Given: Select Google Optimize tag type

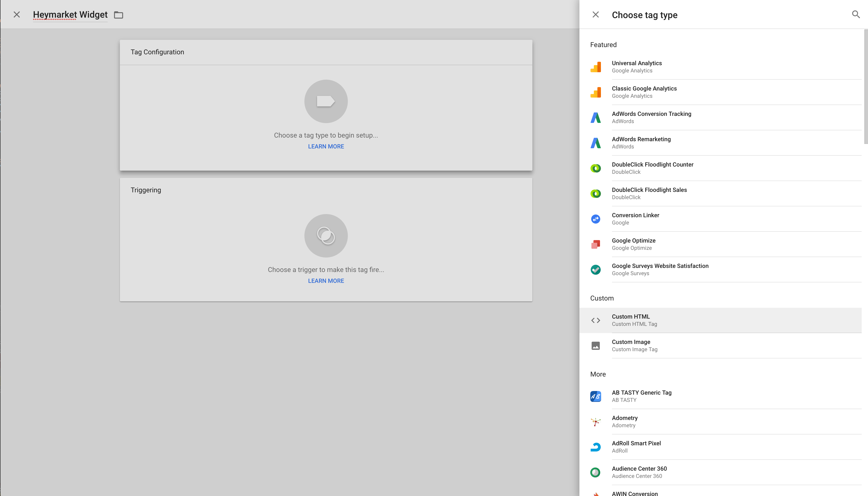Looking at the screenshot, I should [720, 244].
